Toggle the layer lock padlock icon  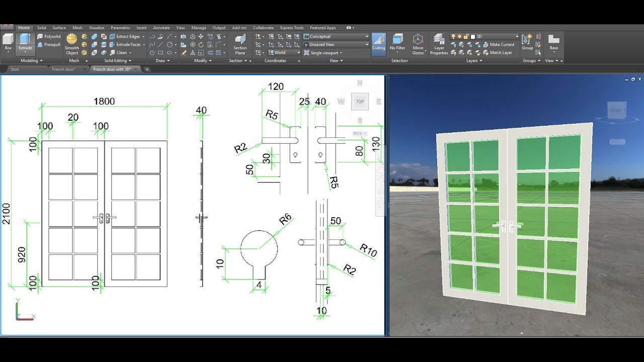point(466,36)
